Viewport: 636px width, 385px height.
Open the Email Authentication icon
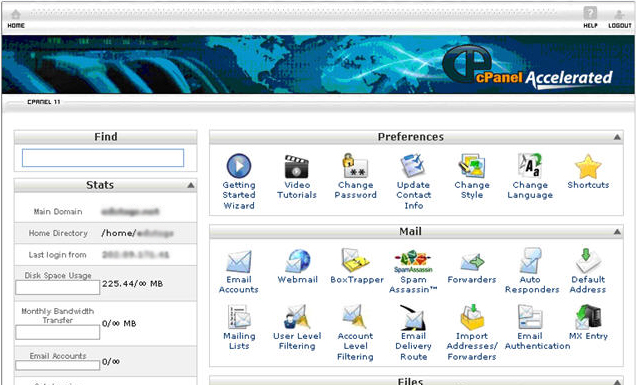click(530, 317)
